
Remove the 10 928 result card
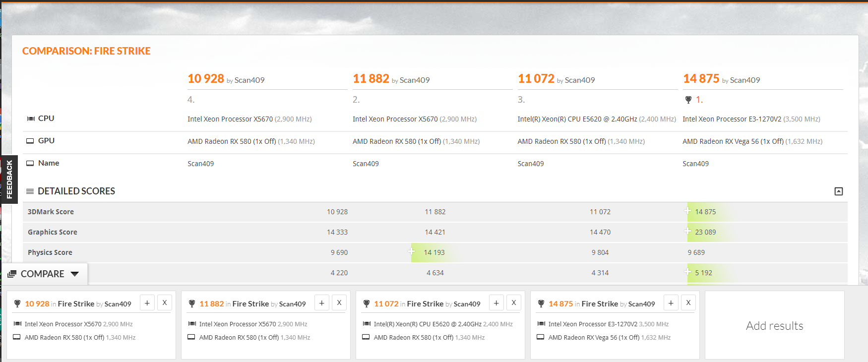pyautogui.click(x=165, y=303)
